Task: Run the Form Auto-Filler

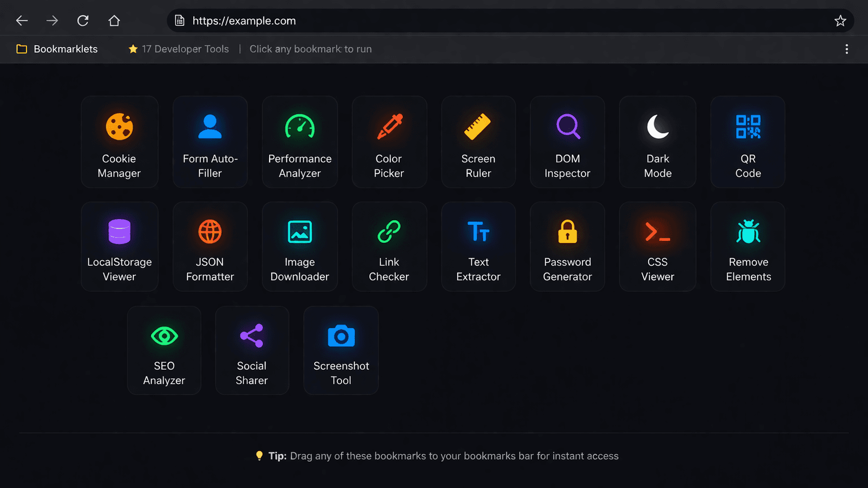Action: click(210, 142)
